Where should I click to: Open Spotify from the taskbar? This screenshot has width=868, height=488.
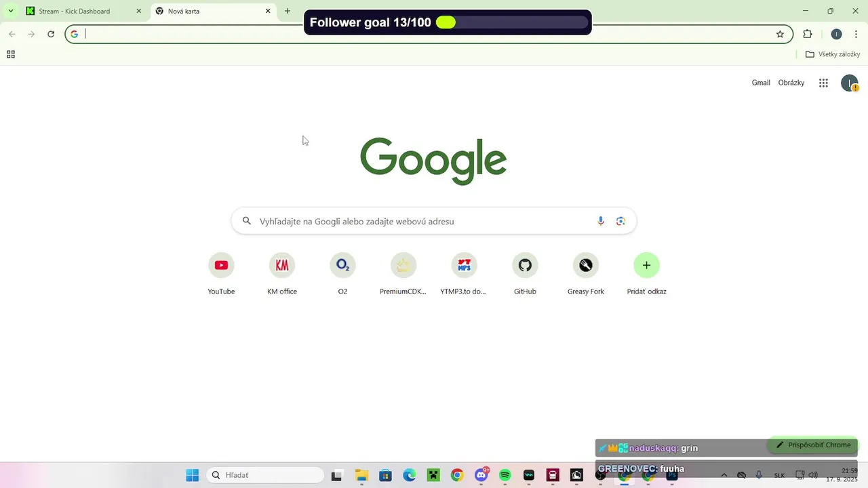pos(505,475)
